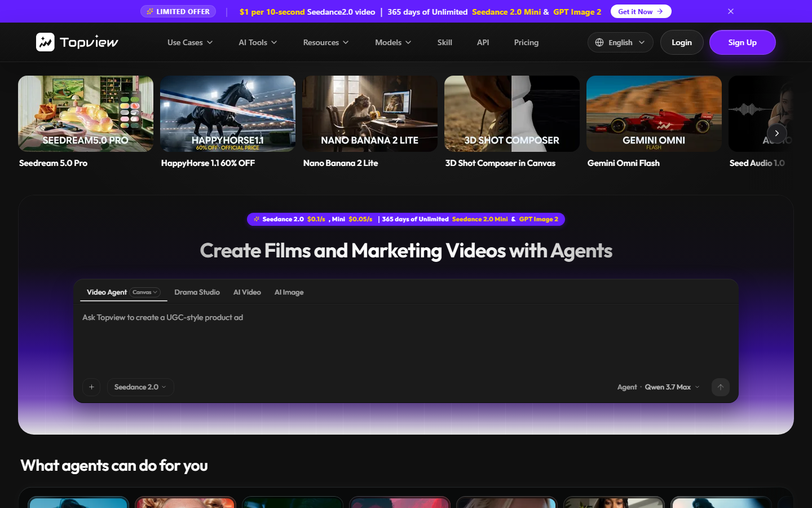Click the Get it Now button

point(641,11)
